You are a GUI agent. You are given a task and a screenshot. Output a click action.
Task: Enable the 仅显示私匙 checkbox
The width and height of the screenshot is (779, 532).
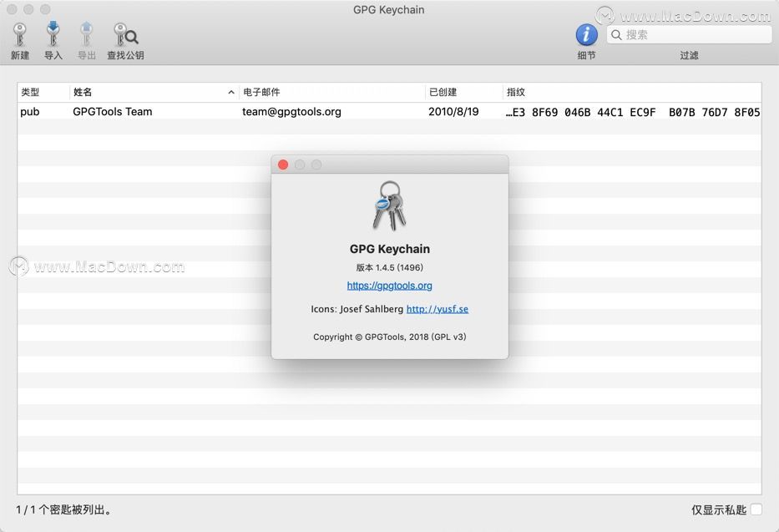756,509
